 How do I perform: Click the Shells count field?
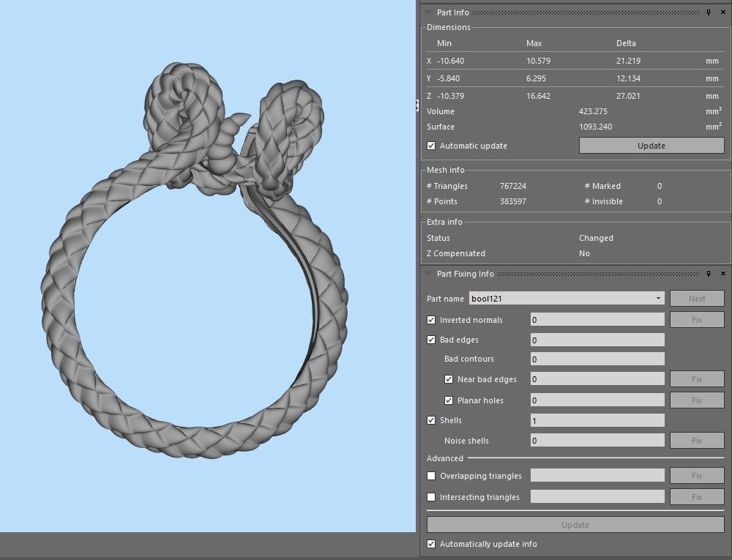[597, 421]
